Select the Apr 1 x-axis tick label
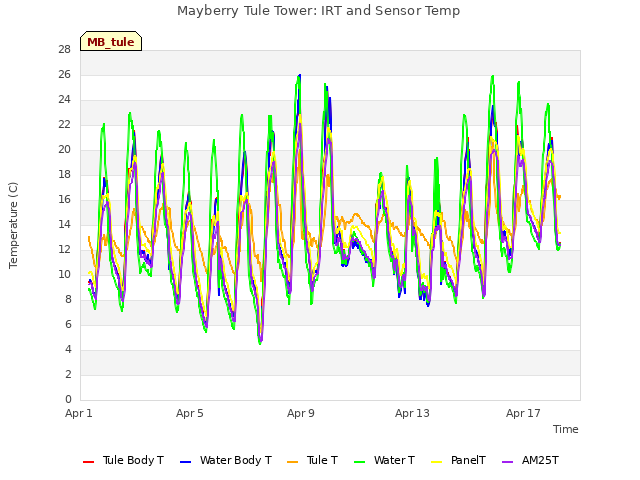The image size is (640, 480). click(79, 413)
